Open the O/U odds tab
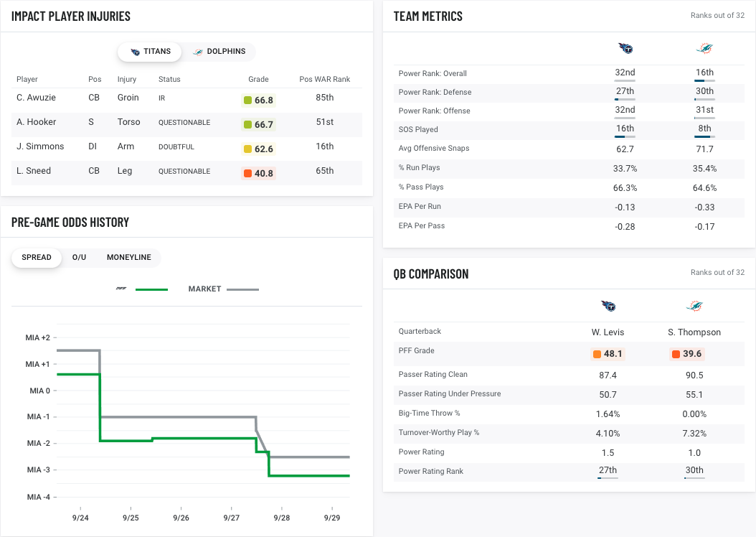This screenshot has width=756, height=537. click(79, 258)
